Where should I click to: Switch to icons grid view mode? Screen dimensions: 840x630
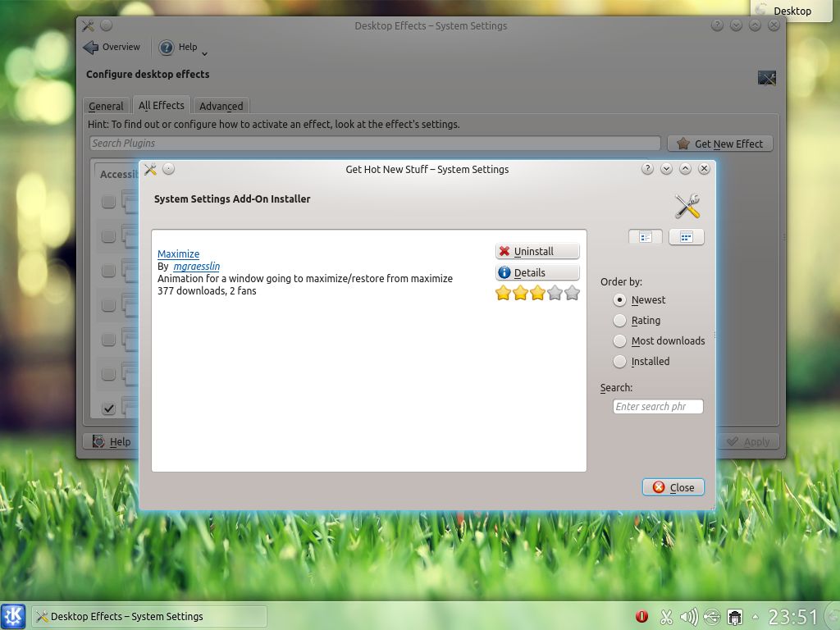(x=687, y=237)
